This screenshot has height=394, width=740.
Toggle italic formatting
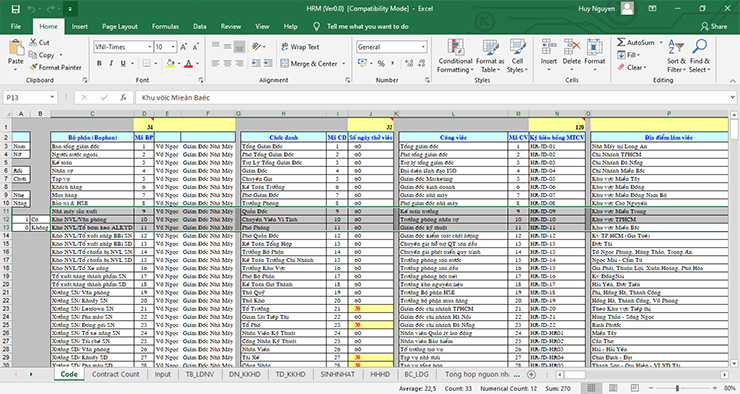click(111, 63)
